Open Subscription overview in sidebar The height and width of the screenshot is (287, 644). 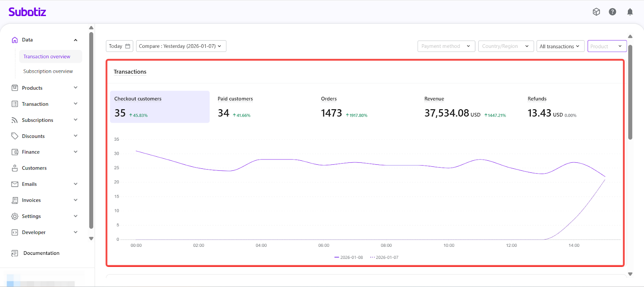point(48,71)
